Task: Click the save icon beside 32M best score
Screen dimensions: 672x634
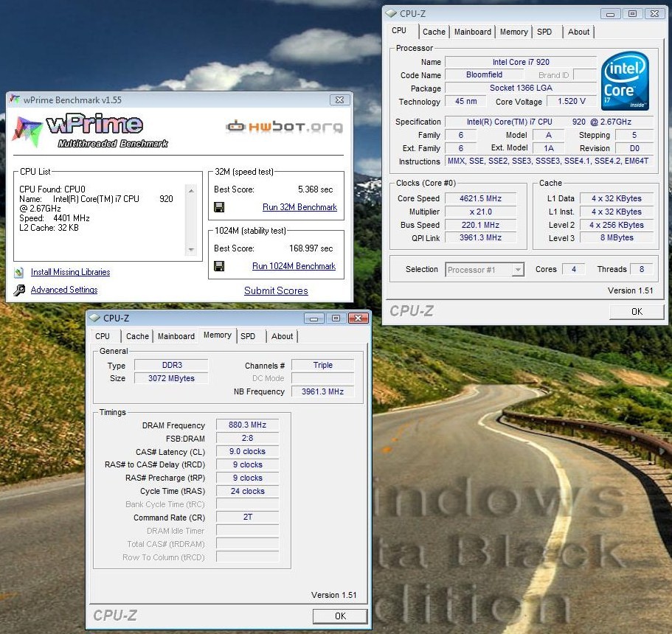Action: coord(219,207)
